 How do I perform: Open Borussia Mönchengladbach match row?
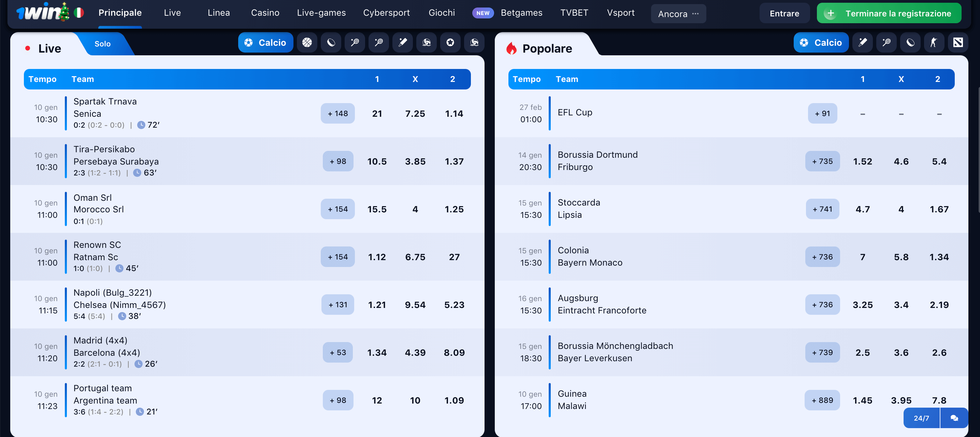(731, 352)
